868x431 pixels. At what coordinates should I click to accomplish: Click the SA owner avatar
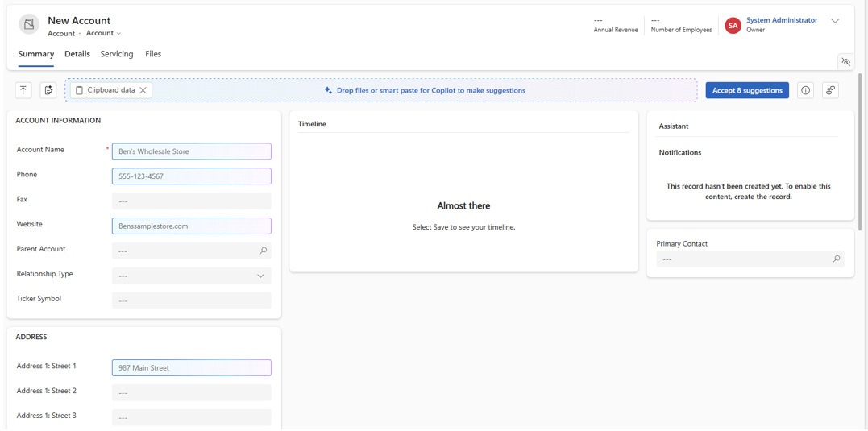click(x=733, y=25)
